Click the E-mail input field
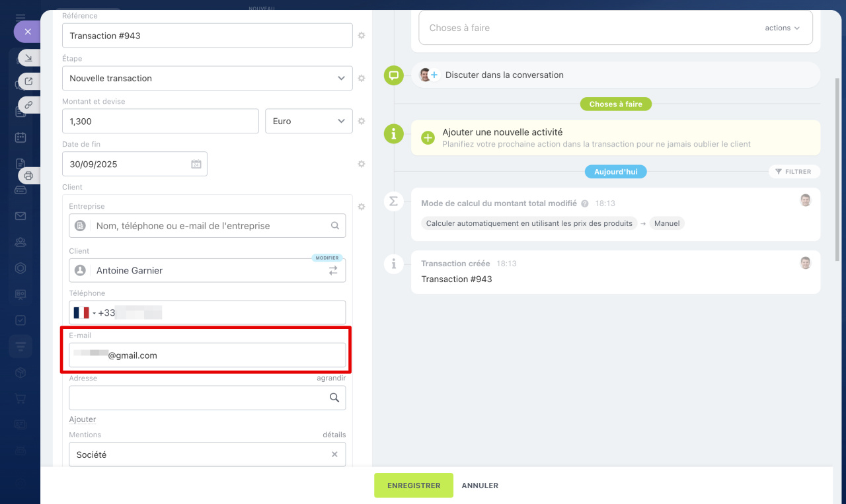The height and width of the screenshot is (504, 846). (x=225, y=355)
